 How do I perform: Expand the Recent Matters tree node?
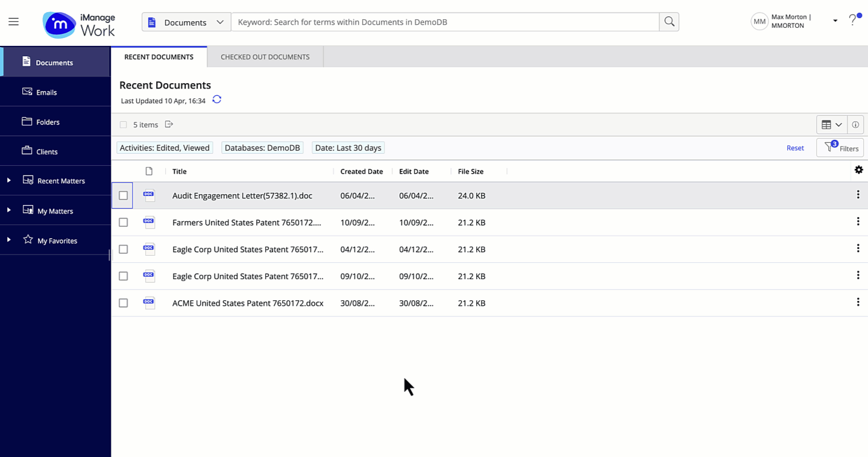[9, 180]
